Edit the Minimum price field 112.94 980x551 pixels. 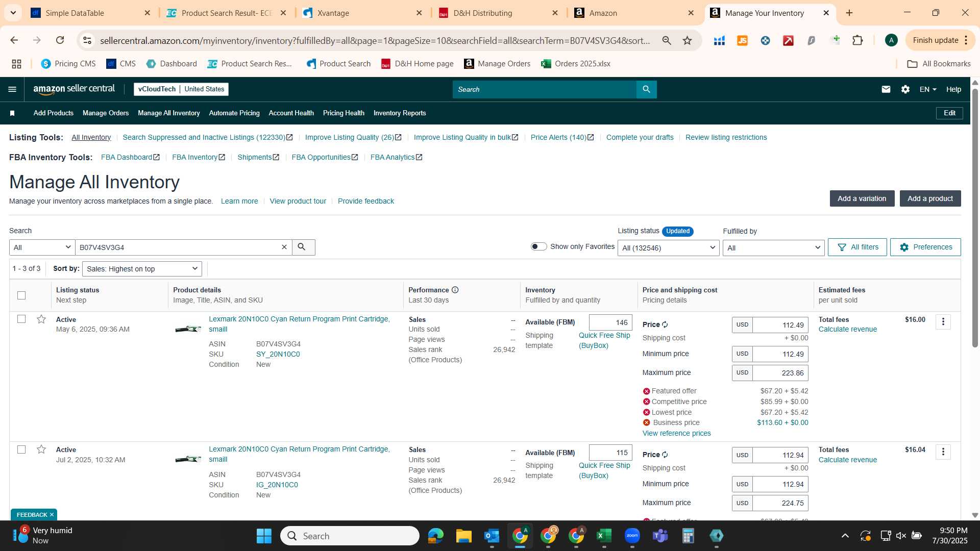coord(780,484)
